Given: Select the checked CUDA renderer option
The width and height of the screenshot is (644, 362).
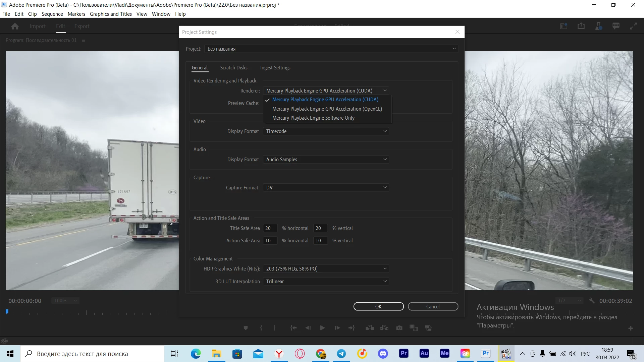Looking at the screenshot, I should pos(325,100).
